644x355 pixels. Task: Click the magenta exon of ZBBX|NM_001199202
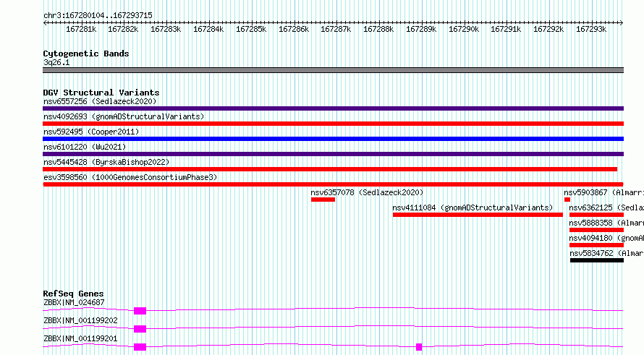point(140,329)
